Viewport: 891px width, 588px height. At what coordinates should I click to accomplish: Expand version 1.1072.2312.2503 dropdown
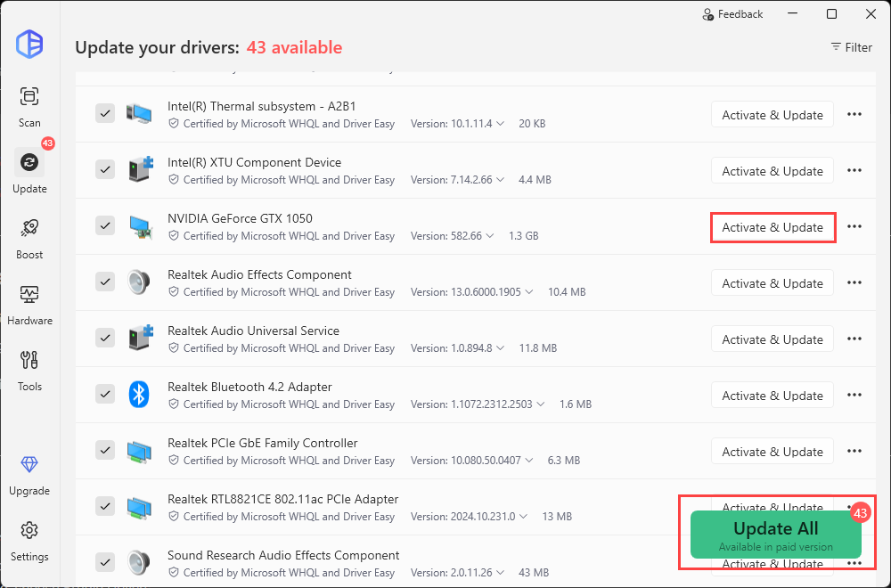(541, 404)
